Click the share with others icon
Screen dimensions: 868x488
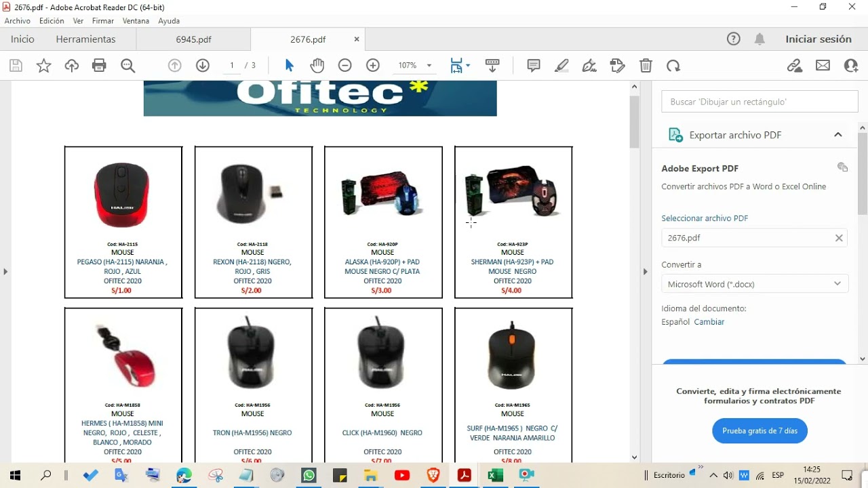coord(851,66)
